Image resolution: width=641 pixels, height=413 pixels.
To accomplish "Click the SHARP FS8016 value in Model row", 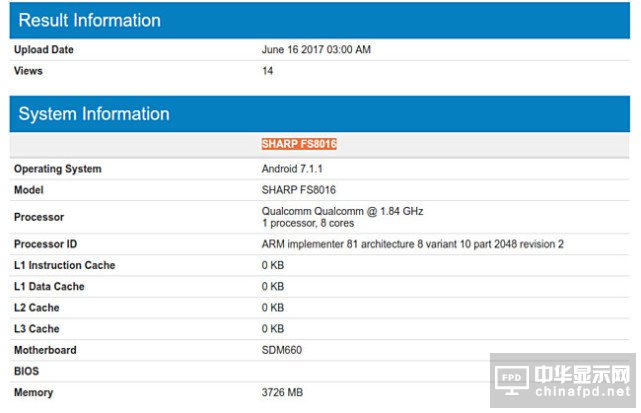I will coord(298,190).
